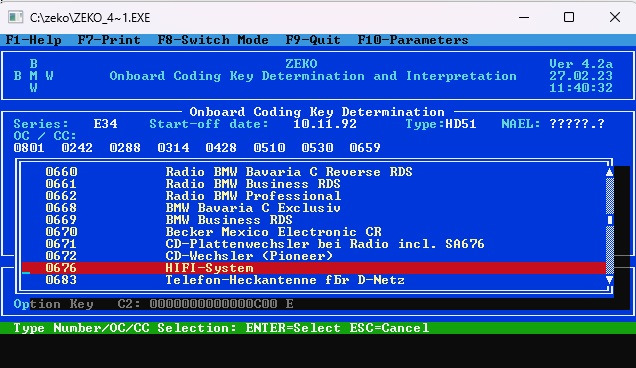Select 0669 BMW Business RDS row

pos(314,220)
